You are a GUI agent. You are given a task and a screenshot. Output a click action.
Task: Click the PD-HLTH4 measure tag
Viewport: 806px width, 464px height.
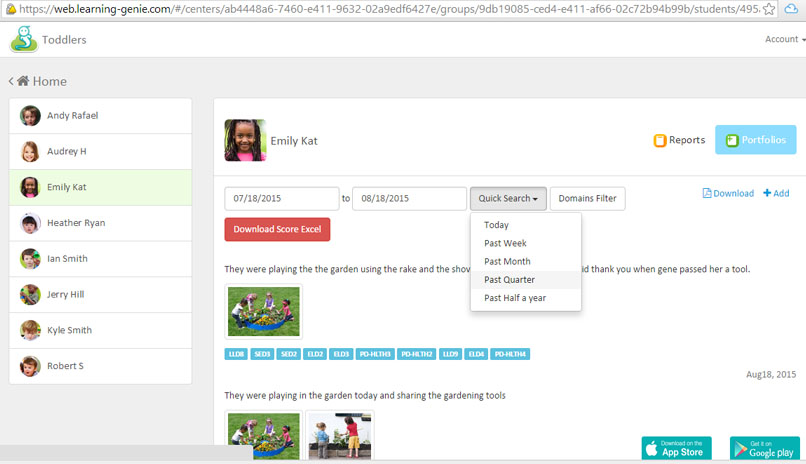510,354
